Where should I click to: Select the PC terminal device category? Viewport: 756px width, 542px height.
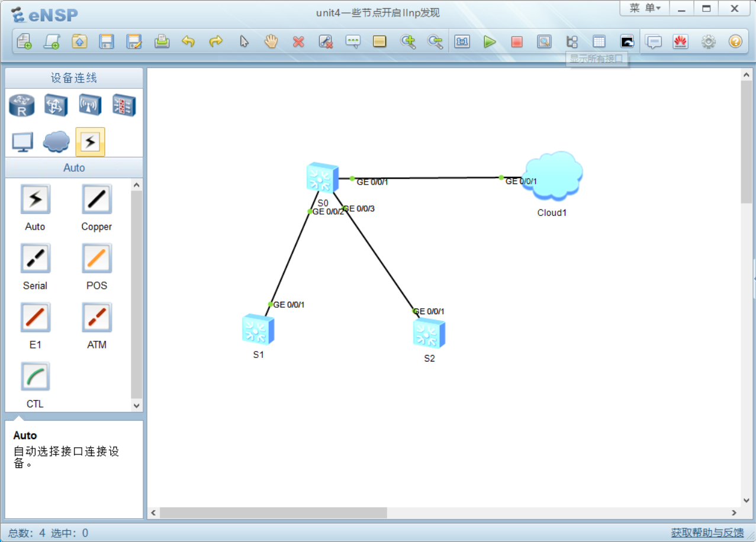[x=22, y=142]
